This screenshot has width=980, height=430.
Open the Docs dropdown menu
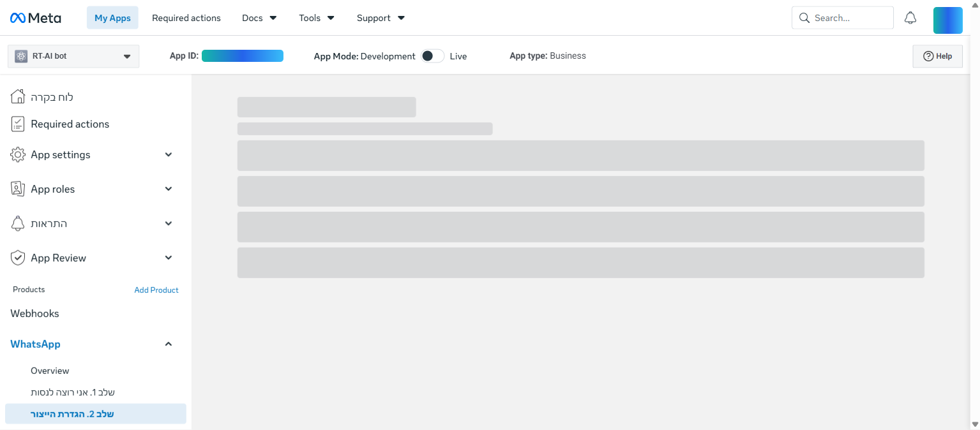pyautogui.click(x=259, y=18)
